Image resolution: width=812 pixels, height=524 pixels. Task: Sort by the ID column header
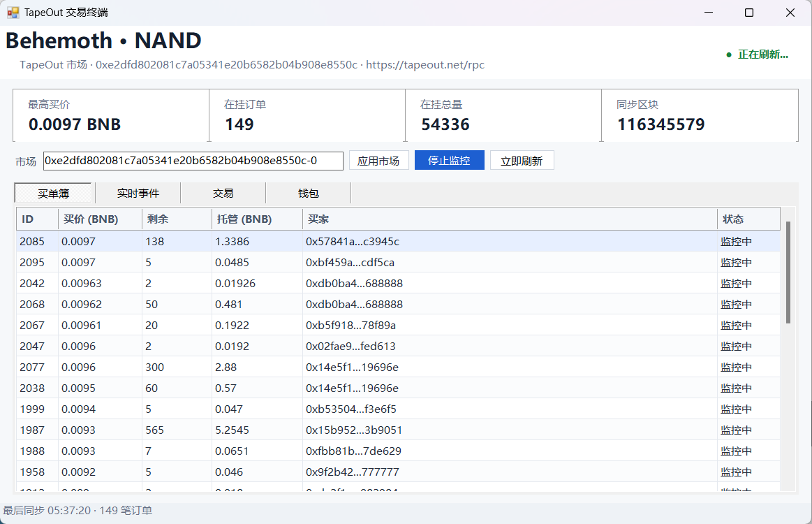pyautogui.click(x=37, y=219)
